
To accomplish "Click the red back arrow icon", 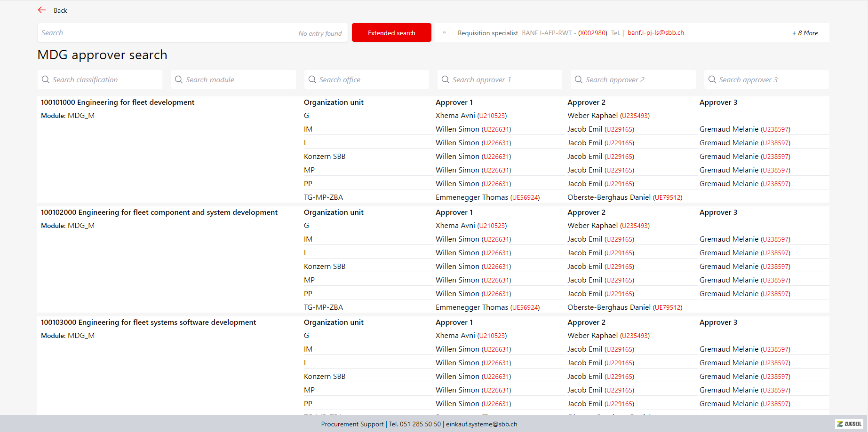I will [42, 10].
